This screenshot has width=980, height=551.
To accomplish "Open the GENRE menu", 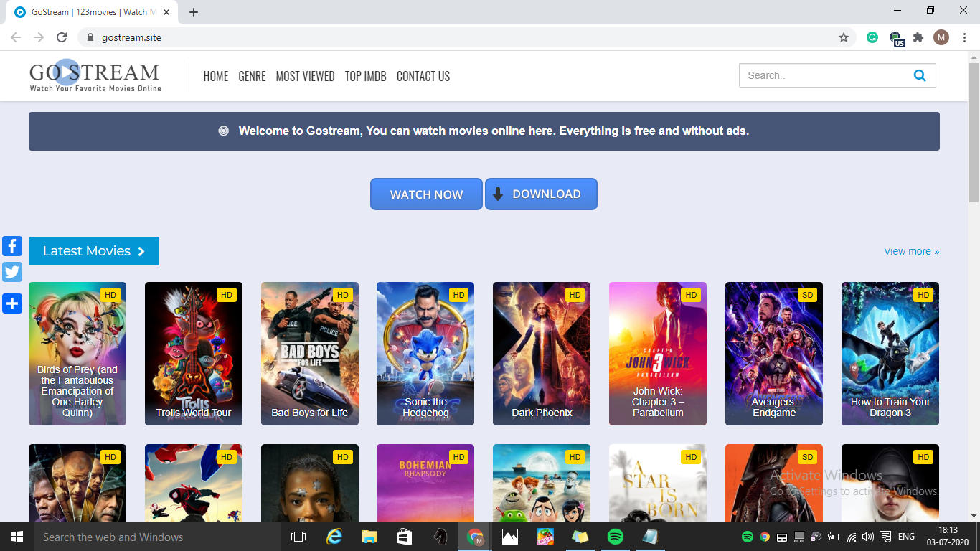I will click(252, 76).
